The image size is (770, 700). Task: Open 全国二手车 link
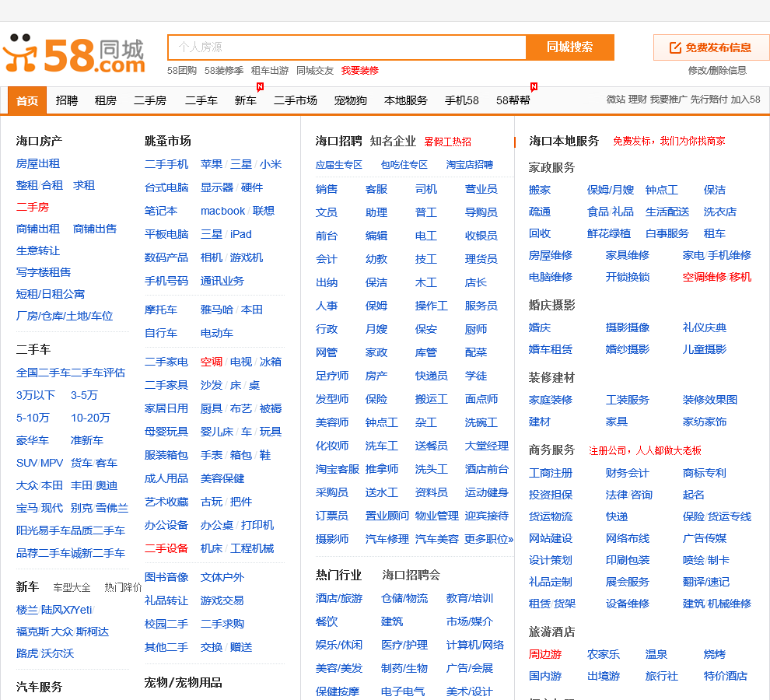(44, 373)
